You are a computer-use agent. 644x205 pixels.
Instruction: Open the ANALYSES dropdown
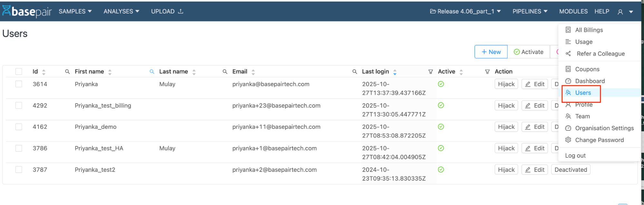click(x=121, y=11)
